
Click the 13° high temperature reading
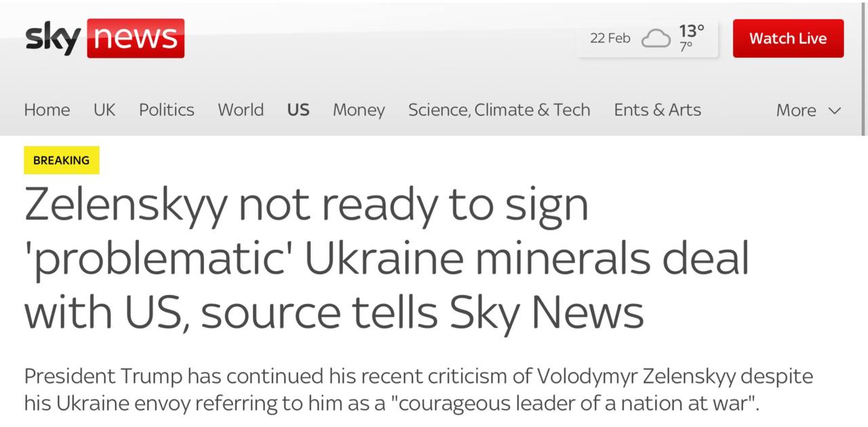click(x=692, y=31)
